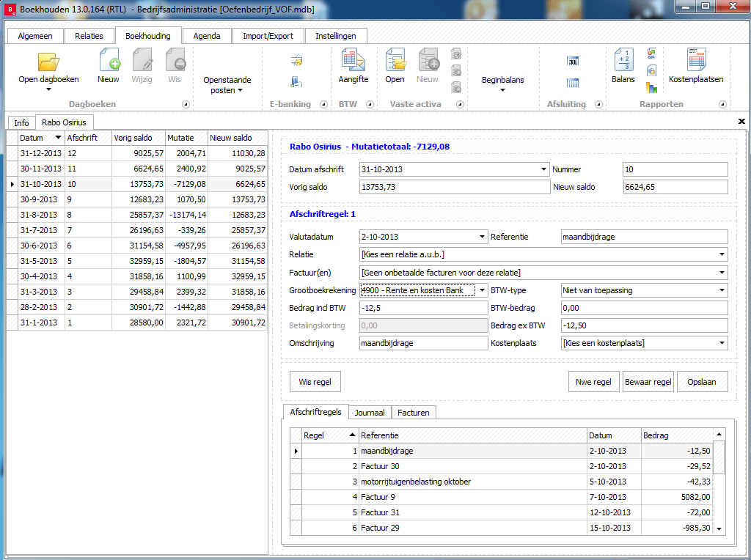Switch to the Journaal tab
The image size is (751, 560).
click(370, 413)
